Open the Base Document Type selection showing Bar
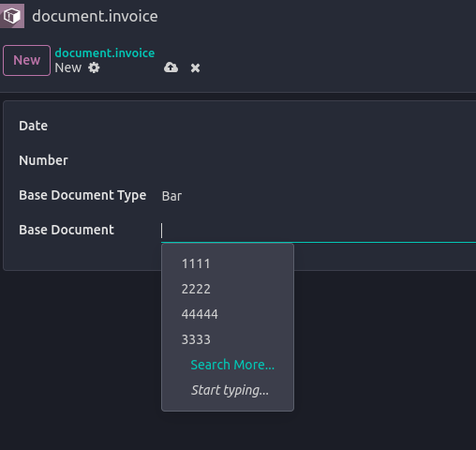The image size is (476, 450). pyautogui.click(x=319, y=196)
